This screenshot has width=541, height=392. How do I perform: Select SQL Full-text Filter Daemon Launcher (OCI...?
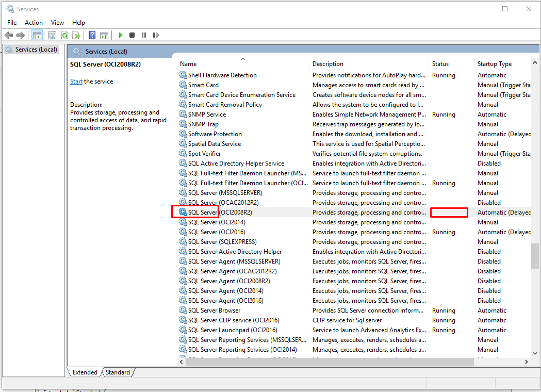[x=355, y=183]
